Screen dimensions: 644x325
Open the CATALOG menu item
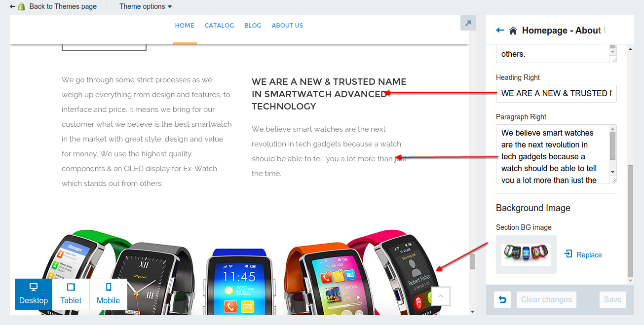[x=219, y=25]
